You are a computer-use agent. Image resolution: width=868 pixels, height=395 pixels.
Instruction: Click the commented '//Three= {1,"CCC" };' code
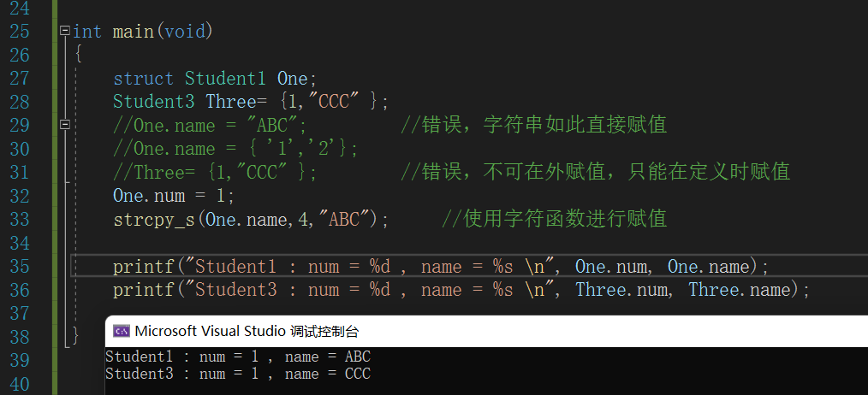216,173
